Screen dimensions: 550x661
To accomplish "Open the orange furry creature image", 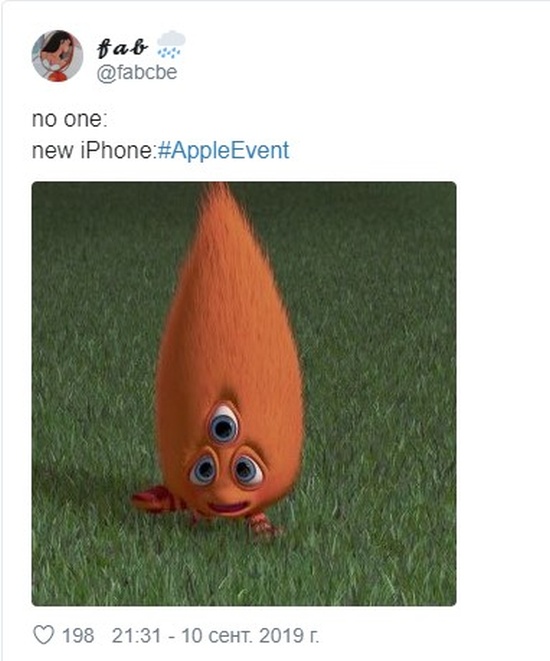I will [244, 394].
